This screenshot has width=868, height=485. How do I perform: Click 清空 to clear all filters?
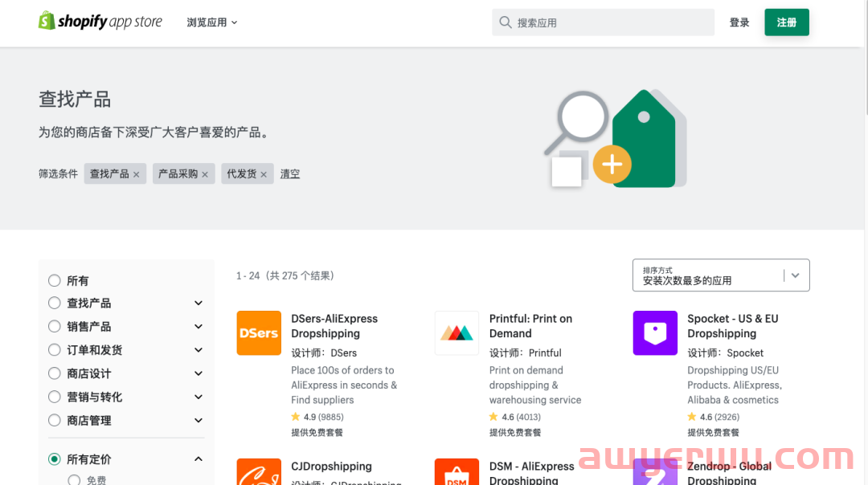290,174
